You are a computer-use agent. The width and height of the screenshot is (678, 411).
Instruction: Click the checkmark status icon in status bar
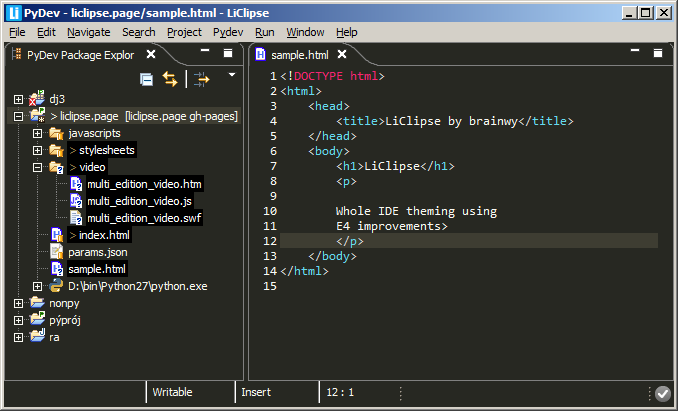tap(662, 393)
